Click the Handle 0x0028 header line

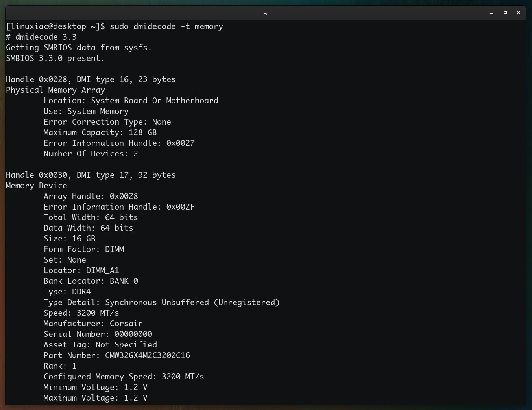(91, 79)
